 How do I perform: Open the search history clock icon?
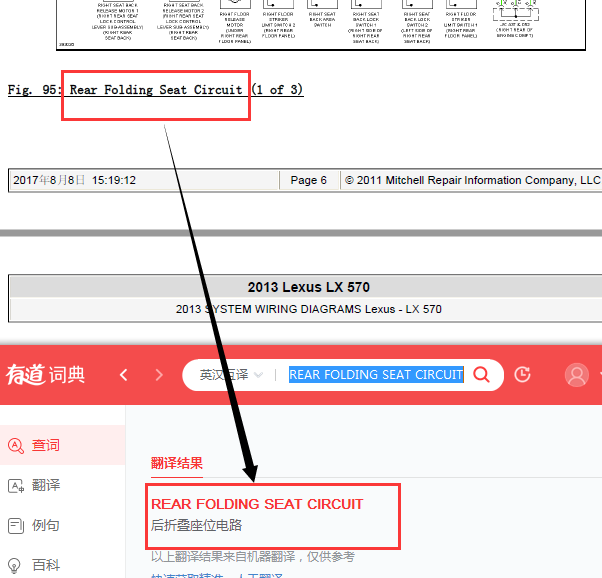pos(522,374)
